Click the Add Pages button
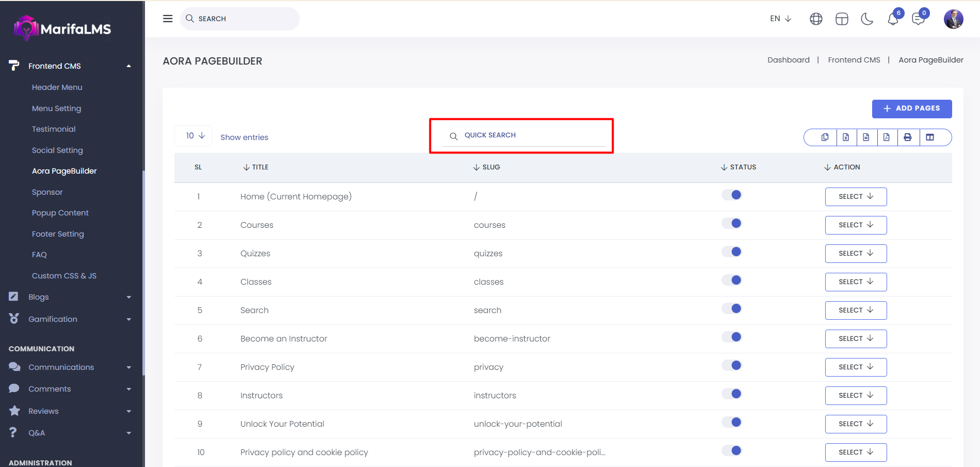 click(x=911, y=108)
